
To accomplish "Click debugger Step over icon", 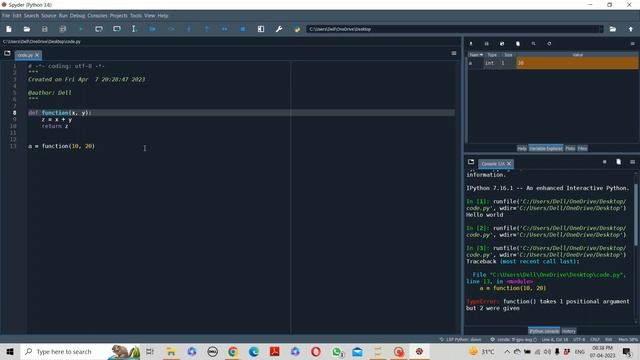I will click(x=171, y=29).
